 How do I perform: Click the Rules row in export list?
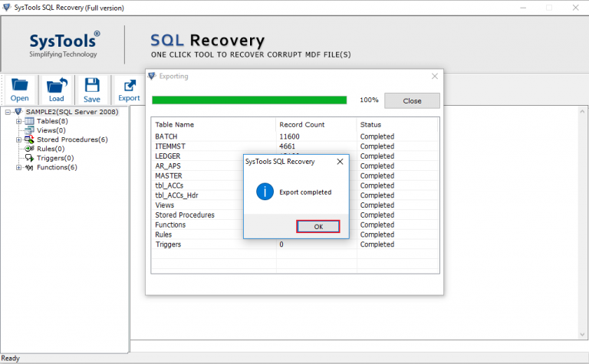tap(294, 234)
